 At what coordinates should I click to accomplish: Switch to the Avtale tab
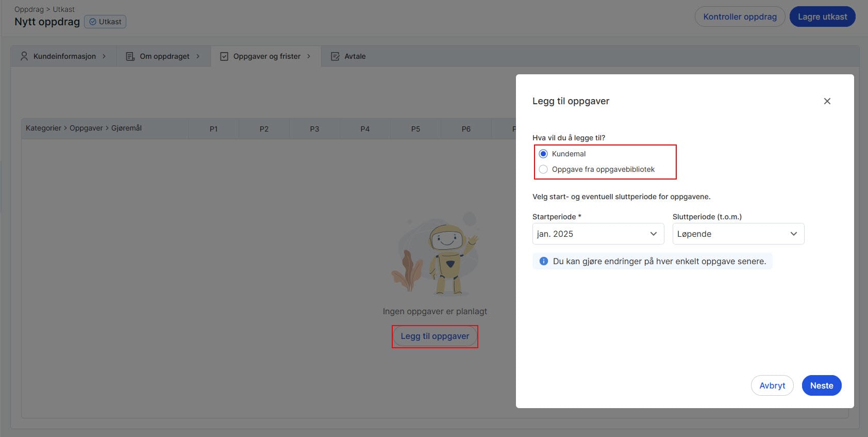coord(355,56)
